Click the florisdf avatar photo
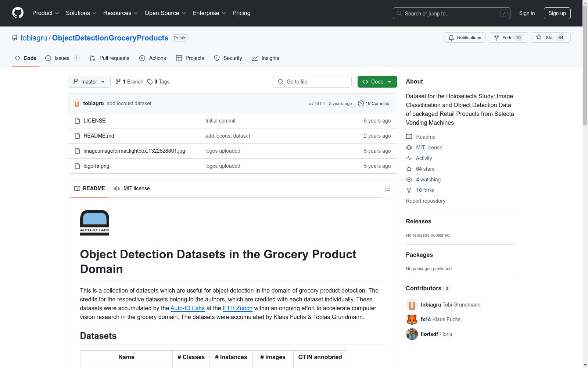 point(412,334)
